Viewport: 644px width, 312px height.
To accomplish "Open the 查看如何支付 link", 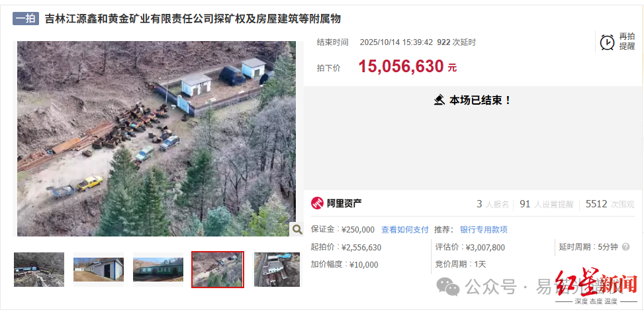I will [x=405, y=230].
